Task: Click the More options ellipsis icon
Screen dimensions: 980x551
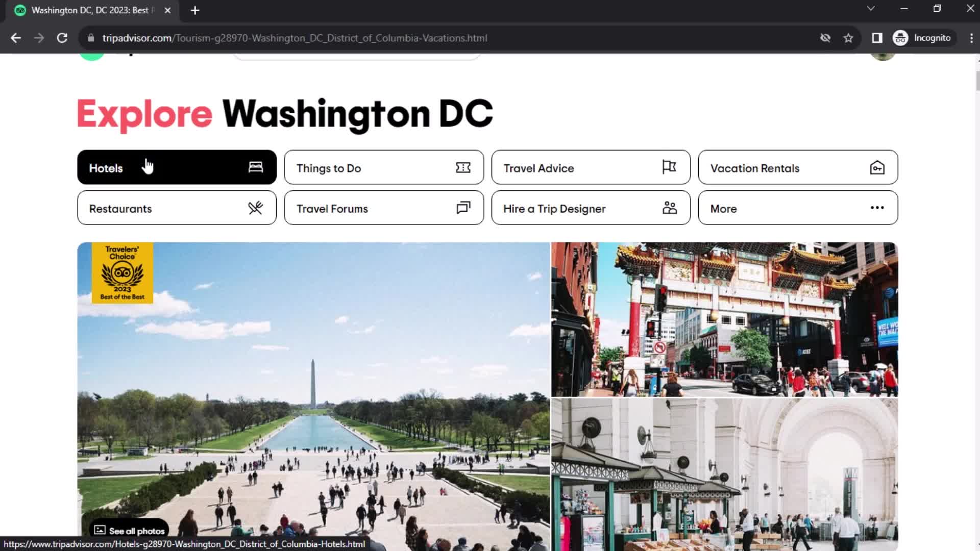Action: tap(878, 208)
